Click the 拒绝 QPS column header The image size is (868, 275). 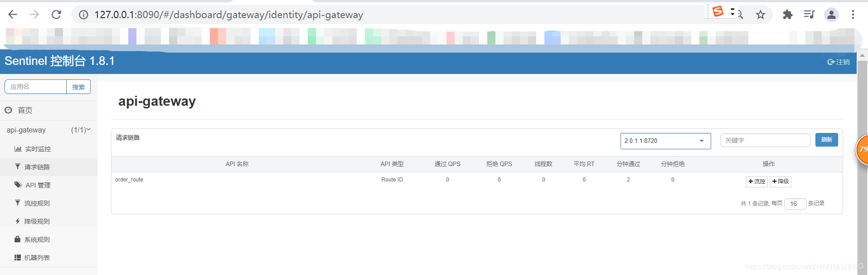coord(499,164)
